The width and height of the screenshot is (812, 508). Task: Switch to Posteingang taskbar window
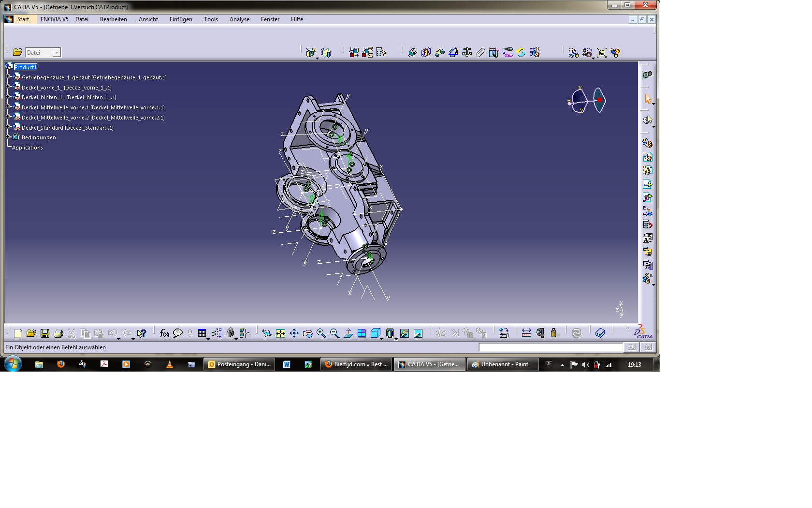[x=240, y=364]
